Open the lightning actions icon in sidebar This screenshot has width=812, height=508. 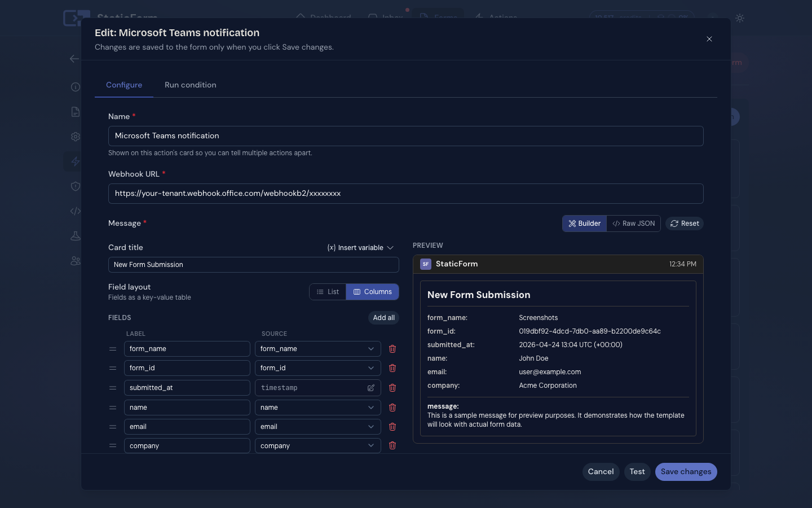tap(76, 161)
